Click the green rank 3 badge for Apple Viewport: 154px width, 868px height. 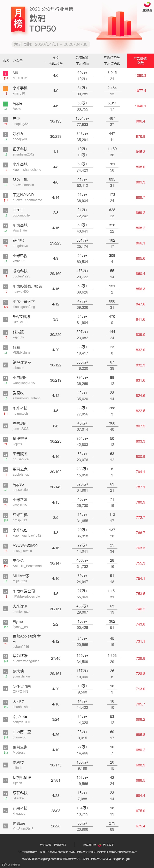tap(5, 104)
